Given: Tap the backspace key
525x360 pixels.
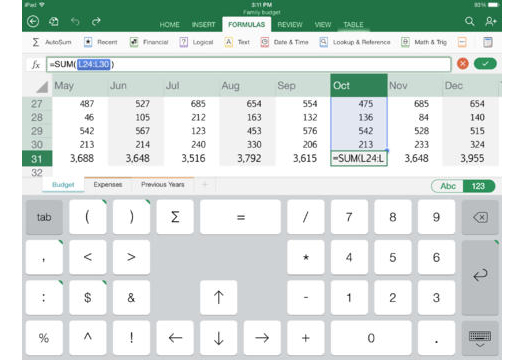Looking at the screenshot, I should pyautogui.click(x=480, y=217).
